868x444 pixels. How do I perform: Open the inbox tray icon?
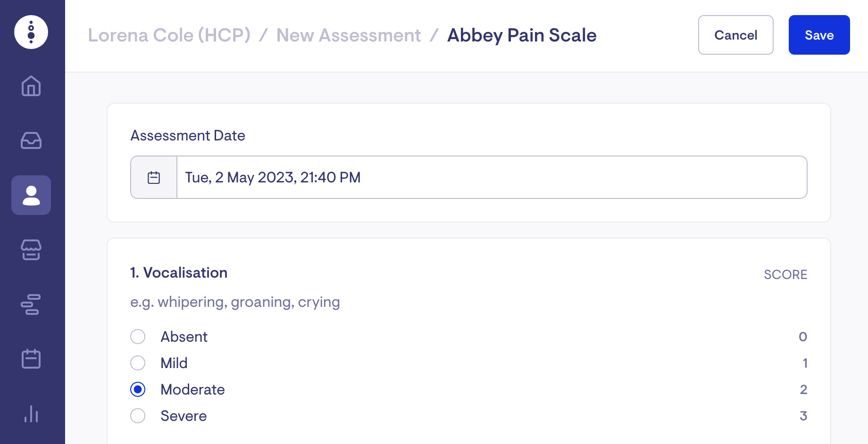tap(31, 140)
